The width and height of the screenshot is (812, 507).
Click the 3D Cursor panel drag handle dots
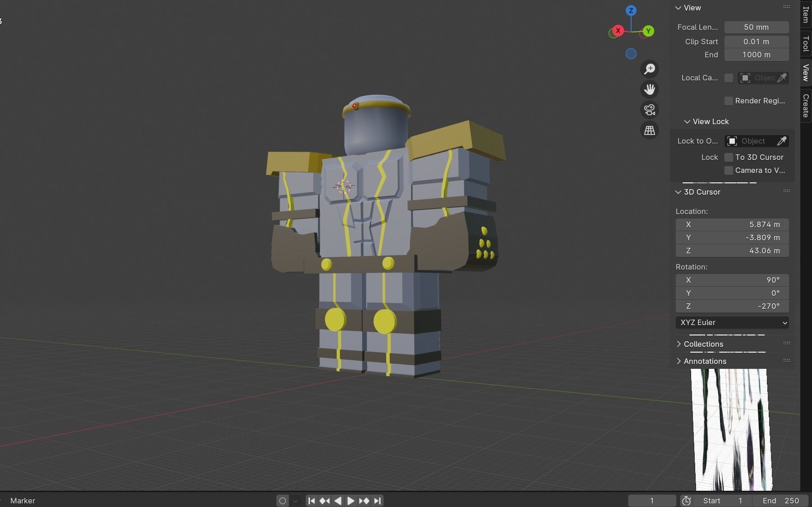coord(787,191)
